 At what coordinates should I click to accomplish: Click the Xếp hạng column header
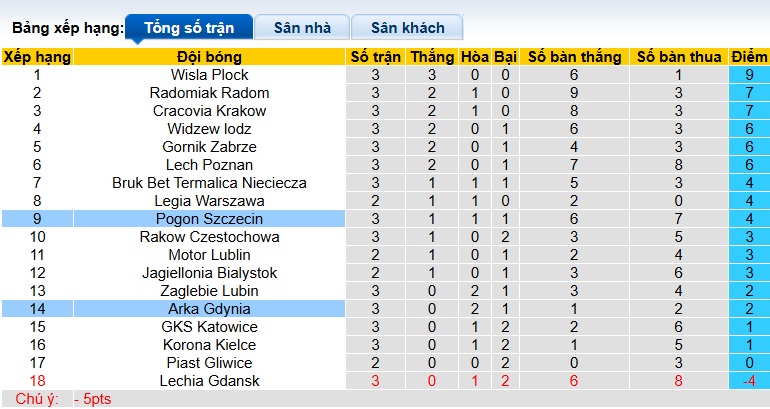point(37,57)
